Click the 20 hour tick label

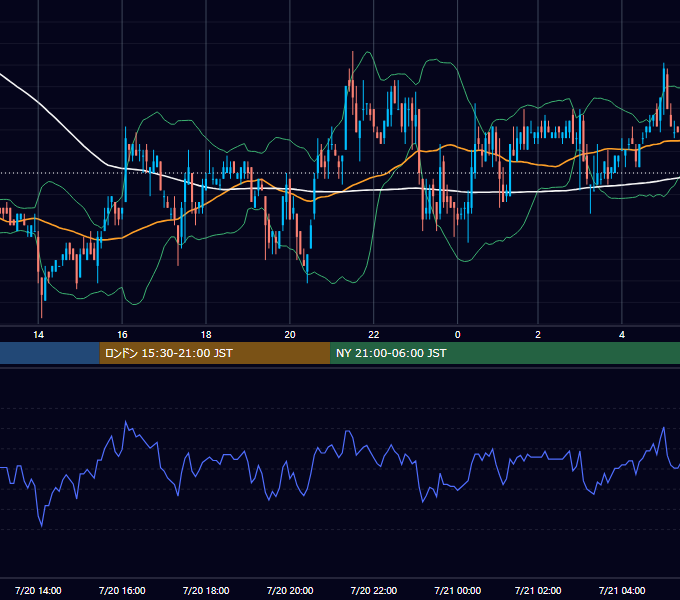(x=290, y=334)
